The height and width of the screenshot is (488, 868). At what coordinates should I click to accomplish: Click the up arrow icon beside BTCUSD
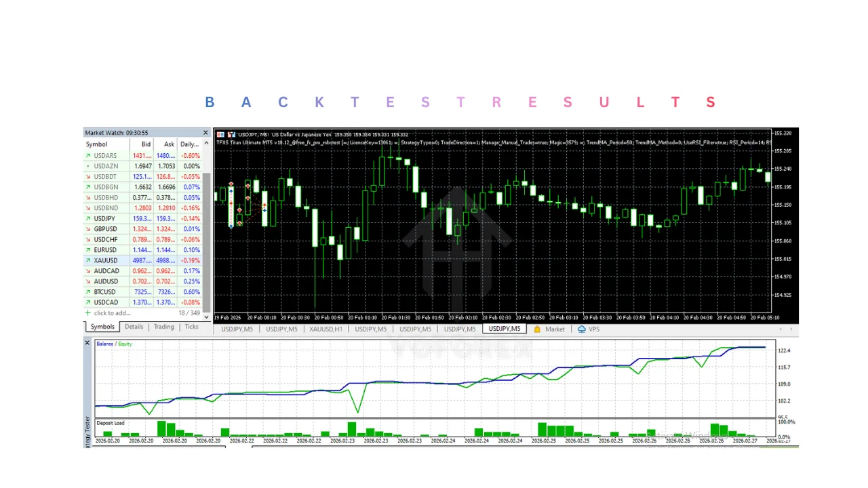pyautogui.click(x=87, y=291)
